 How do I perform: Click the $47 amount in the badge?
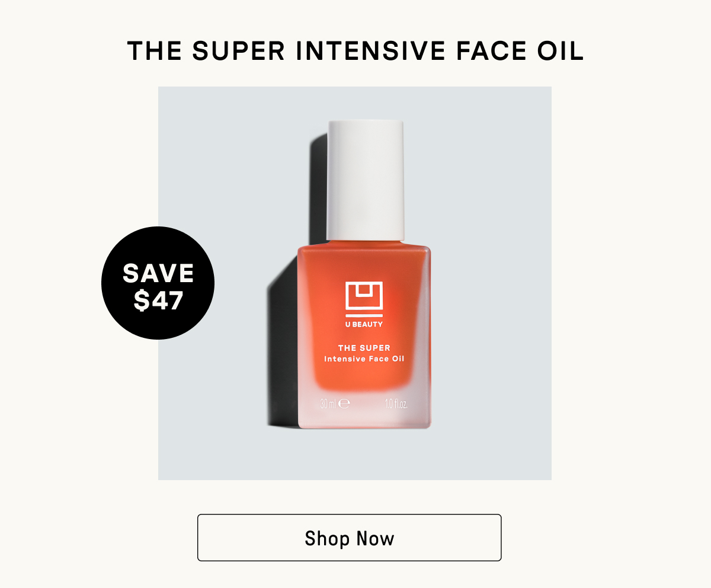pyautogui.click(x=158, y=300)
